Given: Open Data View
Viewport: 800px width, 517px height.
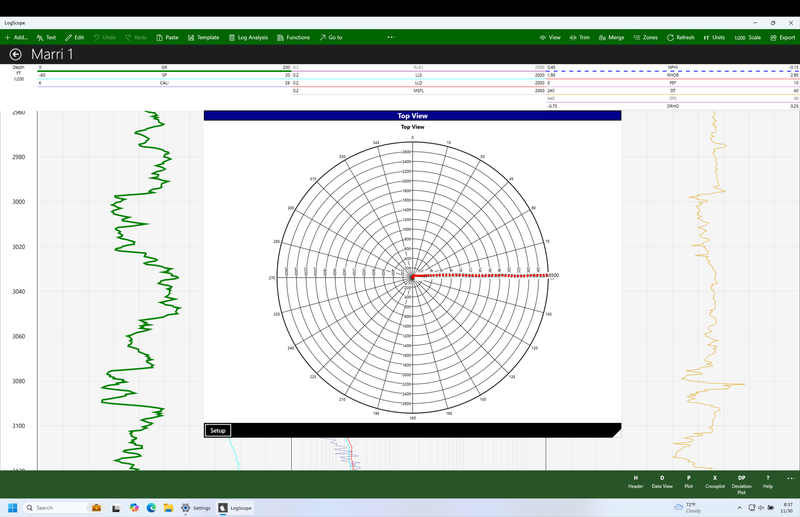Looking at the screenshot, I should tap(662, 482).
